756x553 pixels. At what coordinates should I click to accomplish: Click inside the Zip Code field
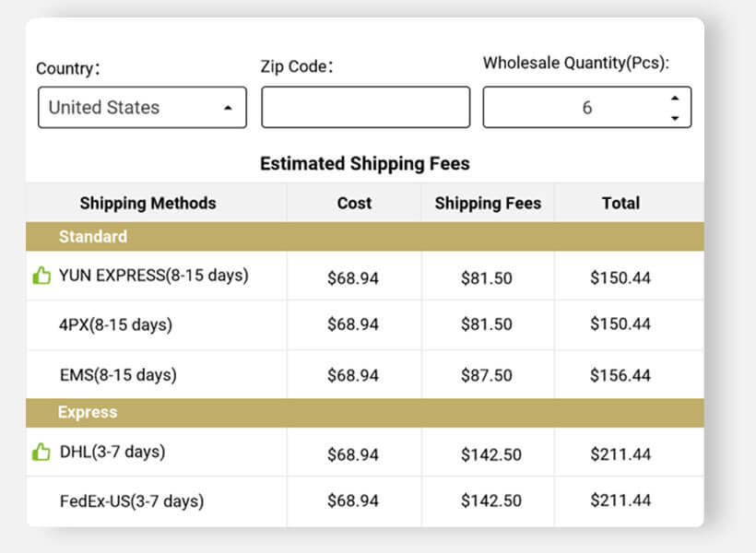[x=365, y=107]
